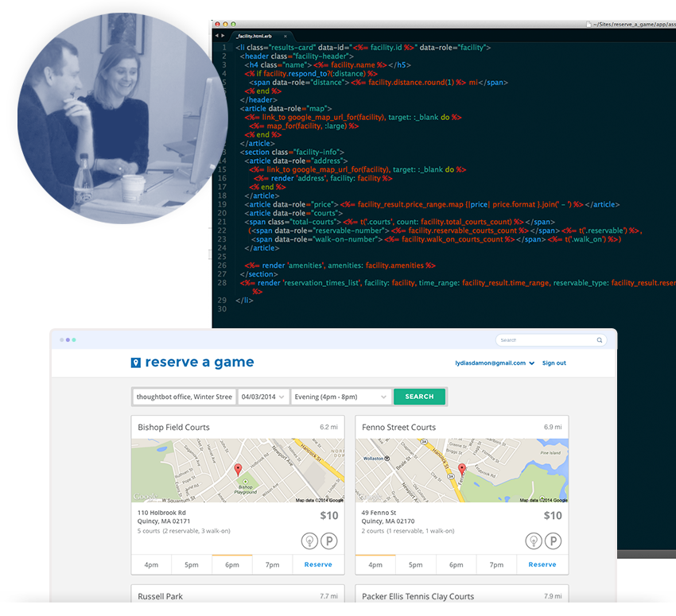
Task: Click Reserve on Fenno Street Courts card
Action: pos(542,565)
